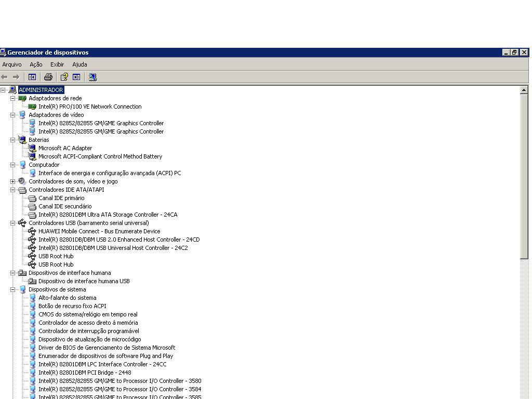Click the vertical scrollbar up arrow

point(524,90)
